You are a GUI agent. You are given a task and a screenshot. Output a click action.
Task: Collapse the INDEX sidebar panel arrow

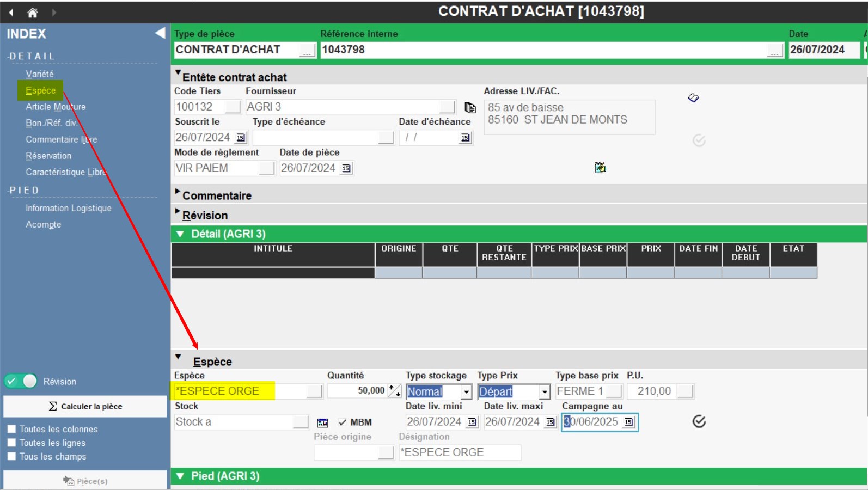coord(160,33)
